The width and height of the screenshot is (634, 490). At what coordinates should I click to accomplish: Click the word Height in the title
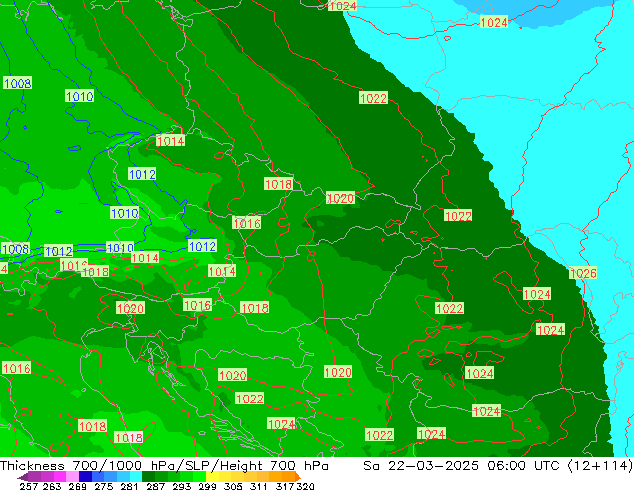pyautogui.click(x=239, y=467)
